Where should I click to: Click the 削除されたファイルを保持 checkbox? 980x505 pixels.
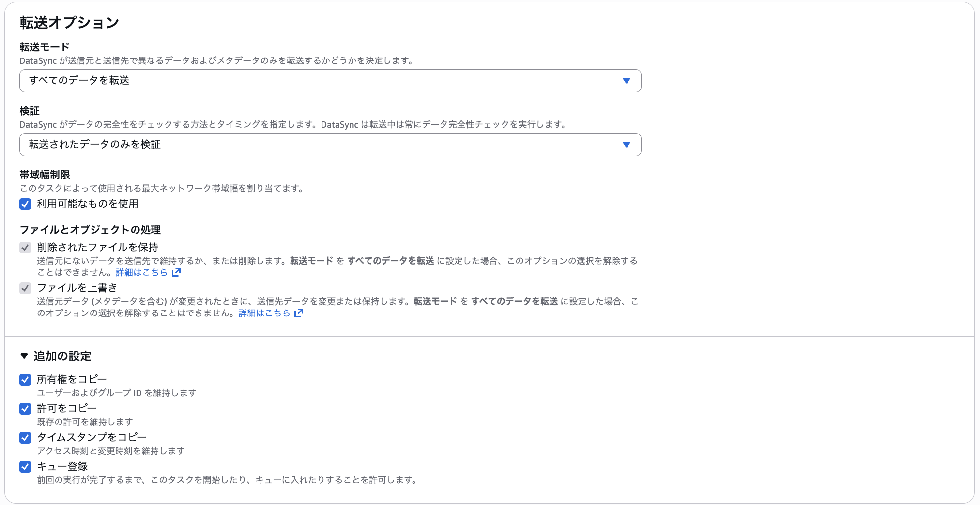pyautogui.click(x=25, y=247)
